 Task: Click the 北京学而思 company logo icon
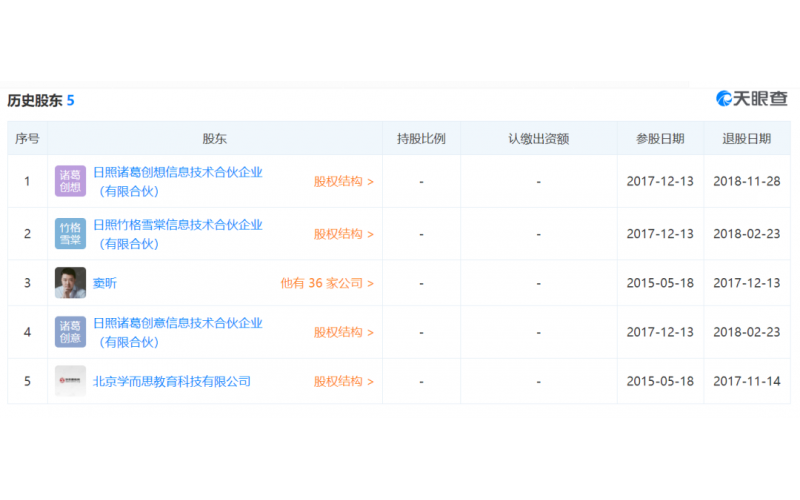70,381
